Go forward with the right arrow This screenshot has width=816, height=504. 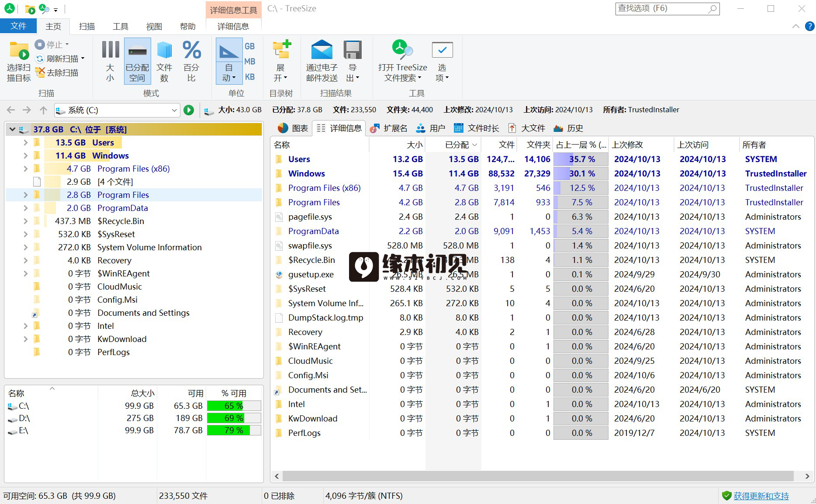27,110
